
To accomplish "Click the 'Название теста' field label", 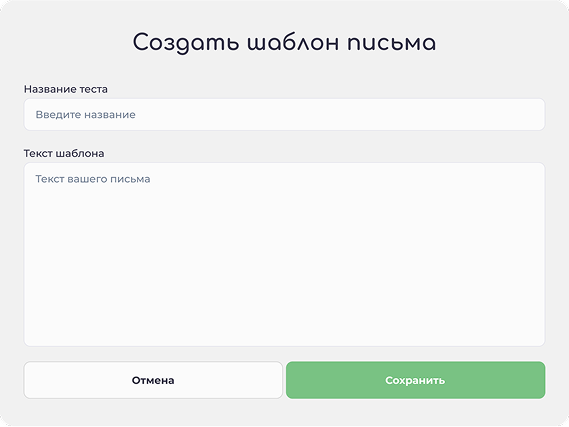I will coord(66,89).
